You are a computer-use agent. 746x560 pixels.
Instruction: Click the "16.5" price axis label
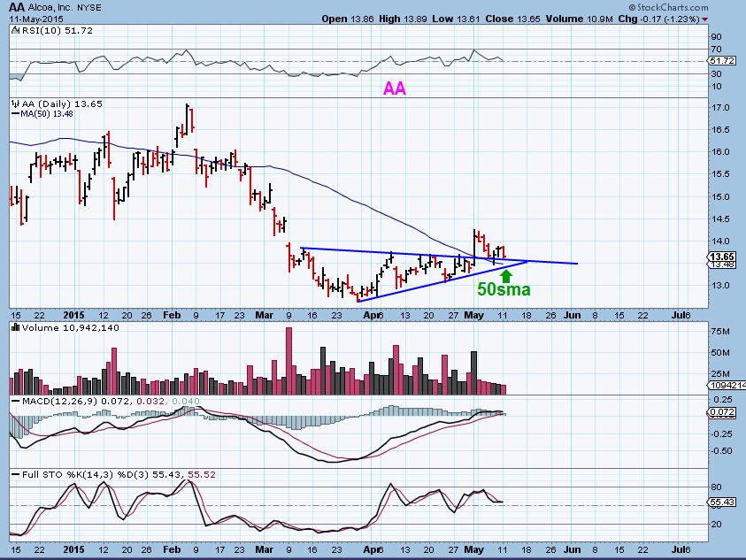point(720,130)
